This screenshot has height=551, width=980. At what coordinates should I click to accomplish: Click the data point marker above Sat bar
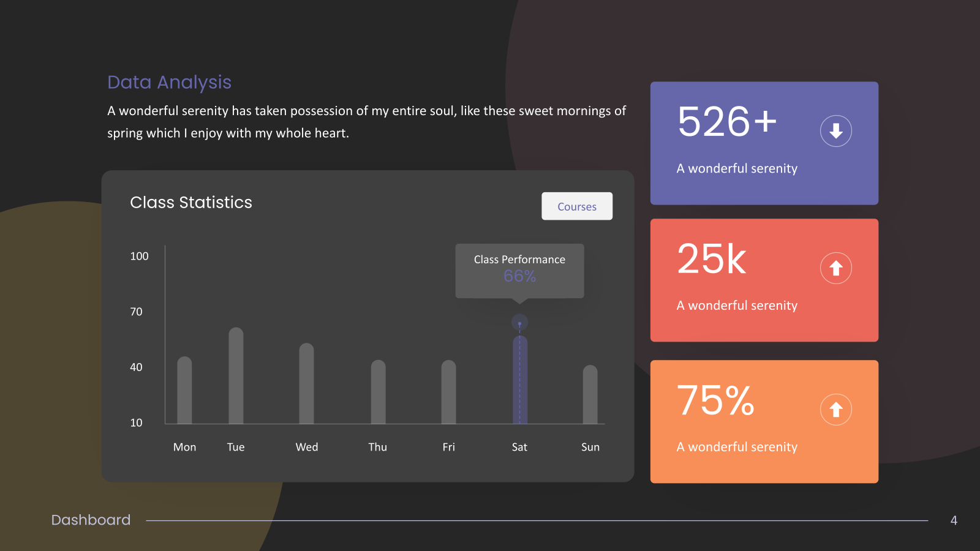tap(519, 323)
